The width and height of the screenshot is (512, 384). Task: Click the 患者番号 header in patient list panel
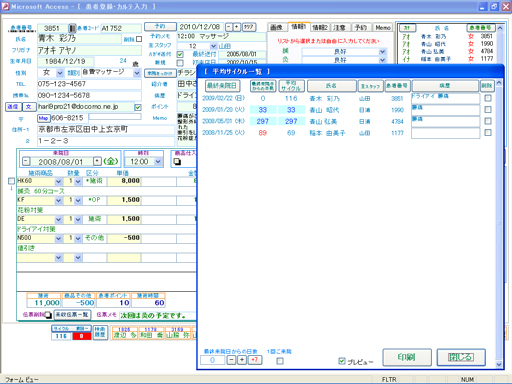point(481,28)
